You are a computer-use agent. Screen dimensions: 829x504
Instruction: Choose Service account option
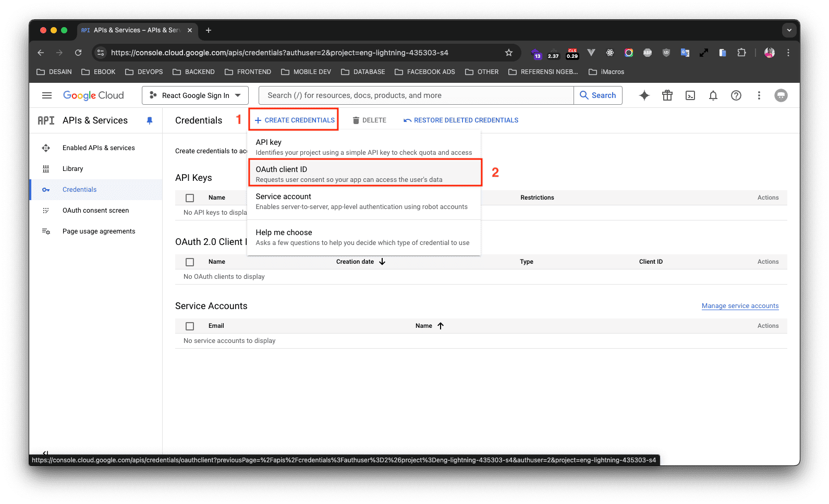(x=364, y=201)
